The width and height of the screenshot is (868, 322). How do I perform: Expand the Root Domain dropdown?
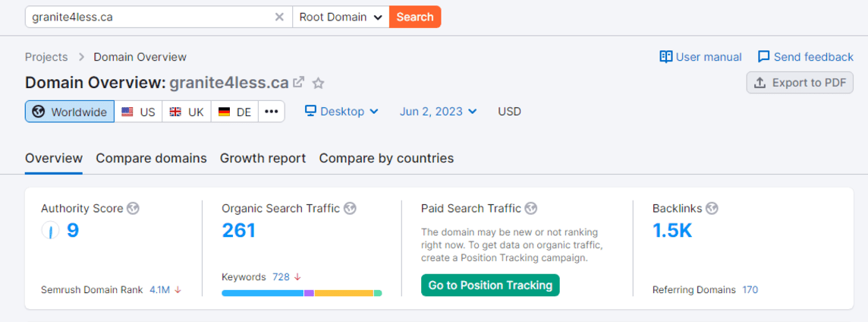pyautogui.click(x=341, y=17)
